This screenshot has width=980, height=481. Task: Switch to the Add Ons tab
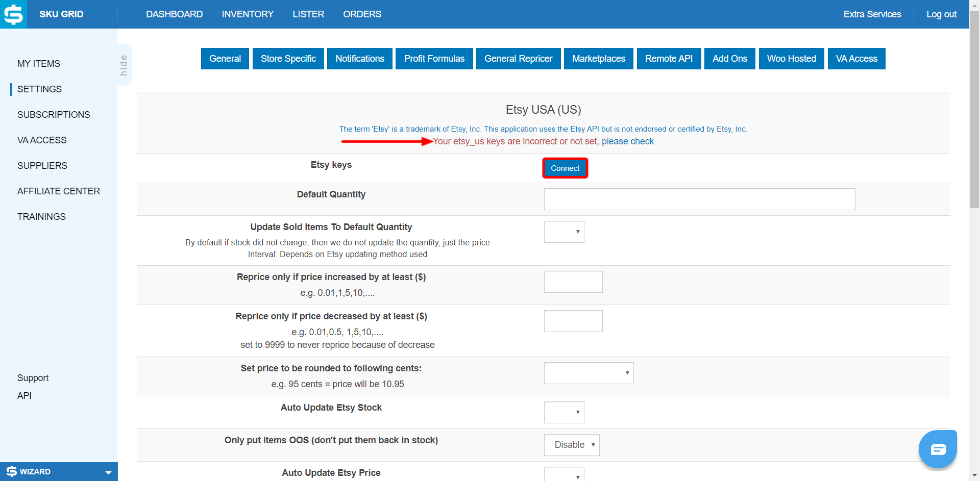[x=730, y=59]
